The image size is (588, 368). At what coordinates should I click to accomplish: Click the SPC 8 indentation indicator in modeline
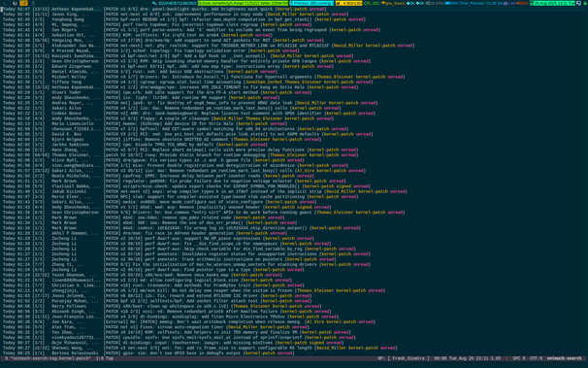pos(519,358)
